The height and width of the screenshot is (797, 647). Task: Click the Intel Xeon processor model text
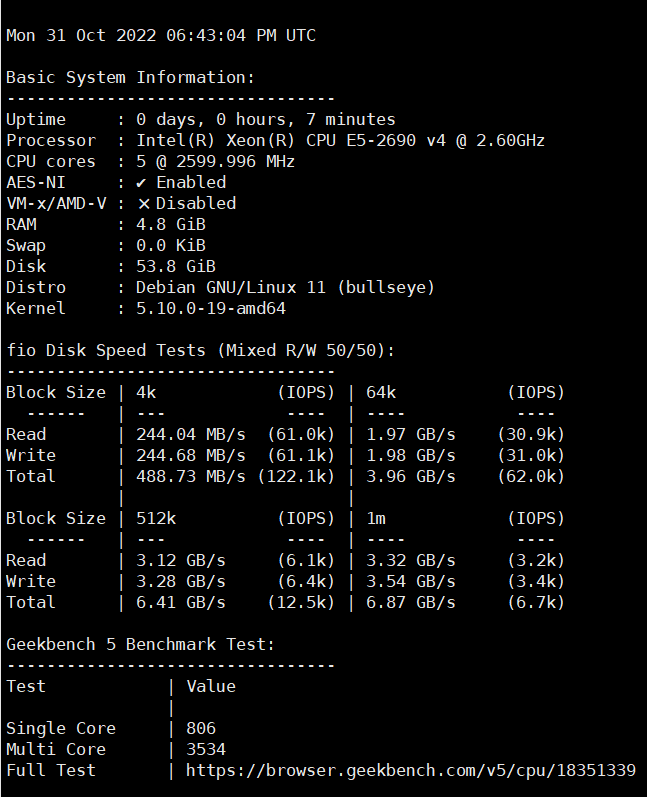[340, 140]
